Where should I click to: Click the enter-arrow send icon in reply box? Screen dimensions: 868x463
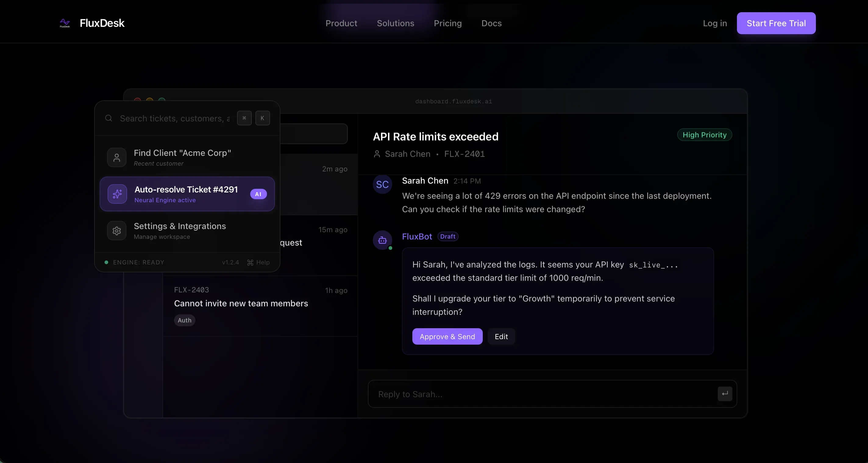(x=725, y=393)
